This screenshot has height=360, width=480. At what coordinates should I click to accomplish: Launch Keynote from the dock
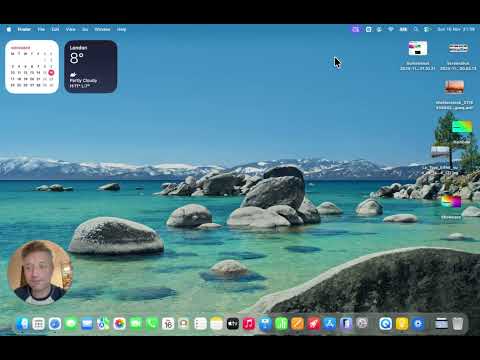pos(265,324)
